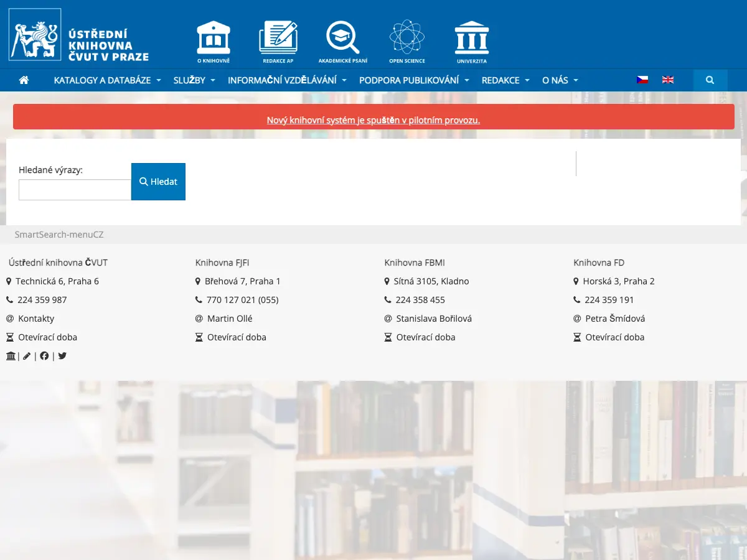Click the ČVUT lion logo
747x560 pixels.
click(35, 35)
